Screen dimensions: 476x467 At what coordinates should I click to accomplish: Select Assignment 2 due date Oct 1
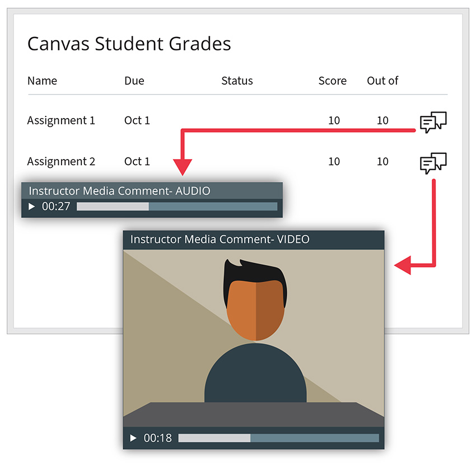(137, 161)
